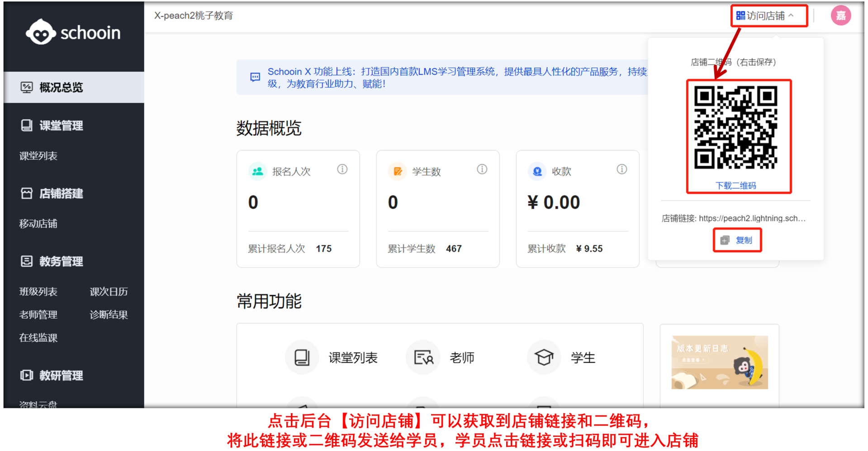Click the copy icon next to 复制
The image size is (868, 451).
point(725,240)
